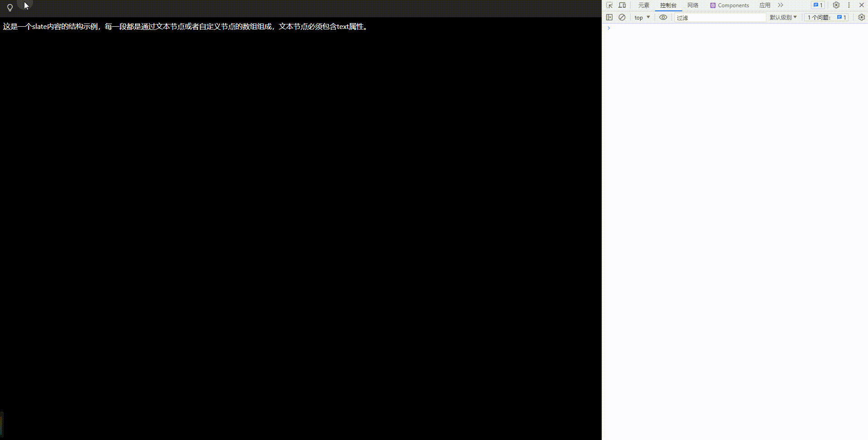Show the console sidebar panel
868x440 pixels.
click(609, 17)
